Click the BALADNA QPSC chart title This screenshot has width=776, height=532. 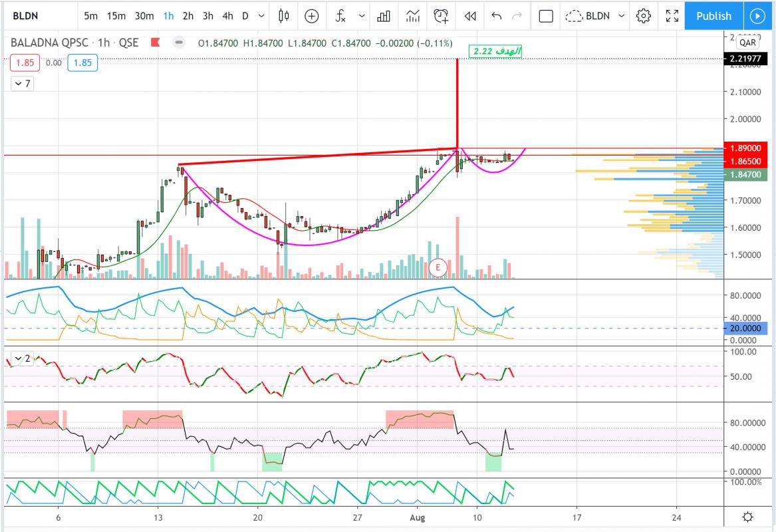[49, 43]
